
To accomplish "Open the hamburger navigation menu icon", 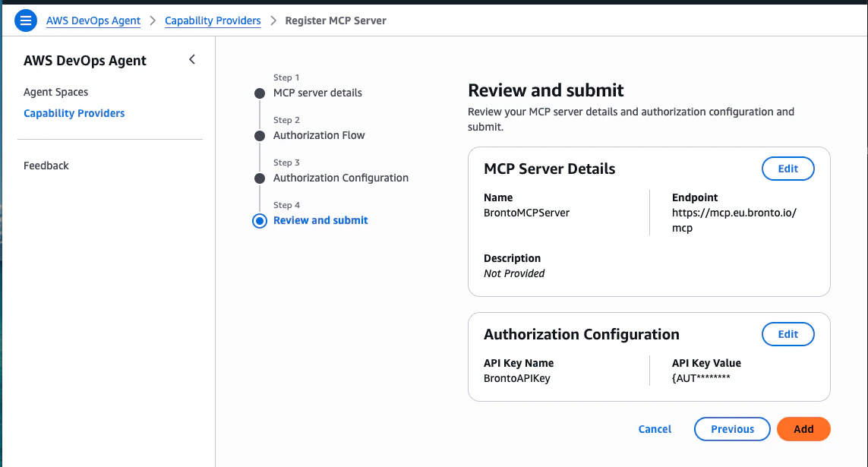I will (x=26, y=21).
